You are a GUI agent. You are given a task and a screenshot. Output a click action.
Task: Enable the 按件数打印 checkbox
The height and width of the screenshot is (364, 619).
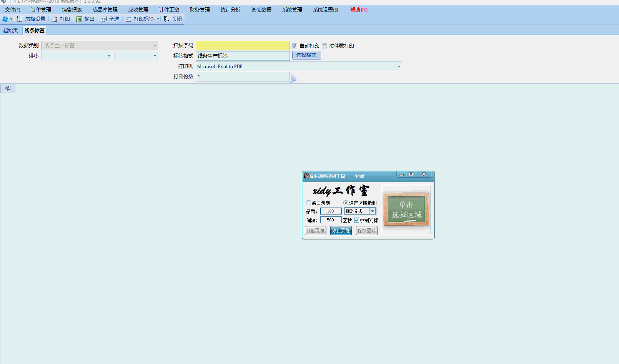(x=324, y=46)
